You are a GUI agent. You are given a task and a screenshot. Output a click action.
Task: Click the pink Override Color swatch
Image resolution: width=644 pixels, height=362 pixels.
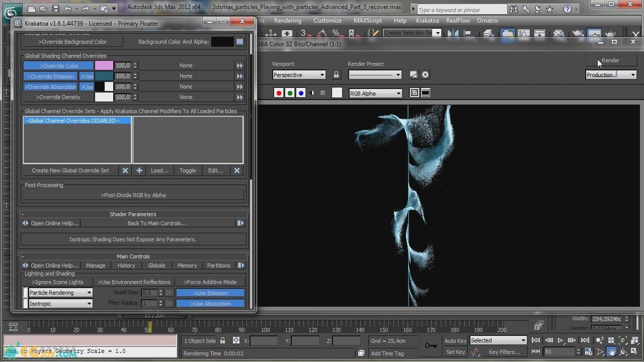coord(104,65)
